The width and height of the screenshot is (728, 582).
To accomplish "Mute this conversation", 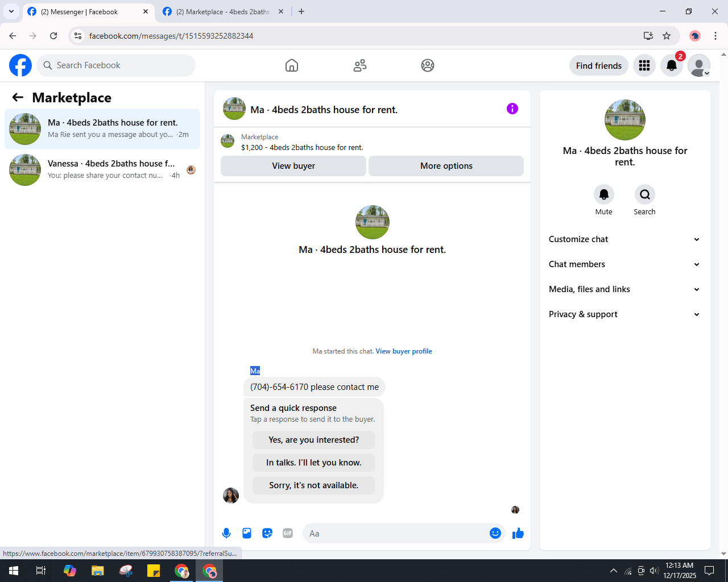I will [x=604, y=194].
